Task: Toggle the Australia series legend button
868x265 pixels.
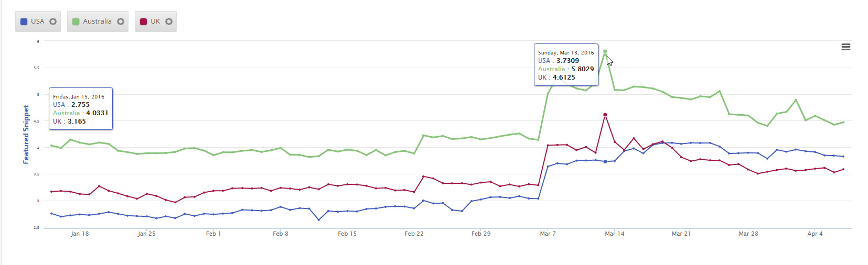Action: 97,21
